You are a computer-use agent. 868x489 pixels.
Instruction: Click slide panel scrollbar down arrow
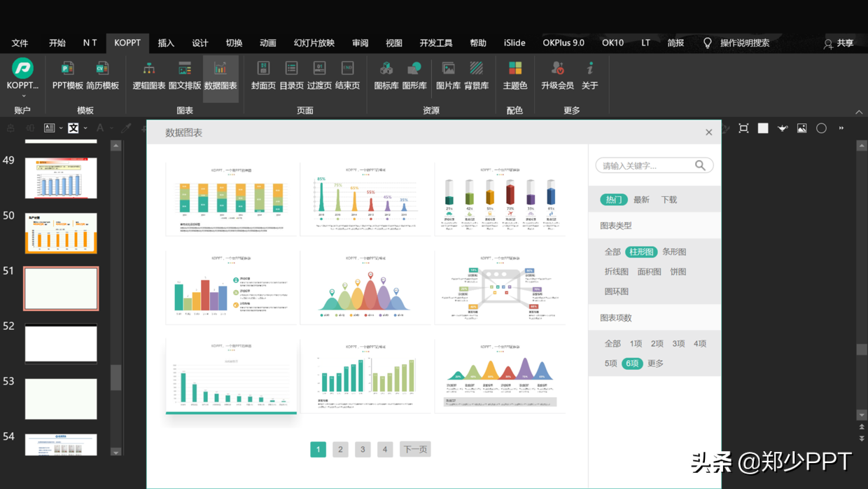[116, 452]
